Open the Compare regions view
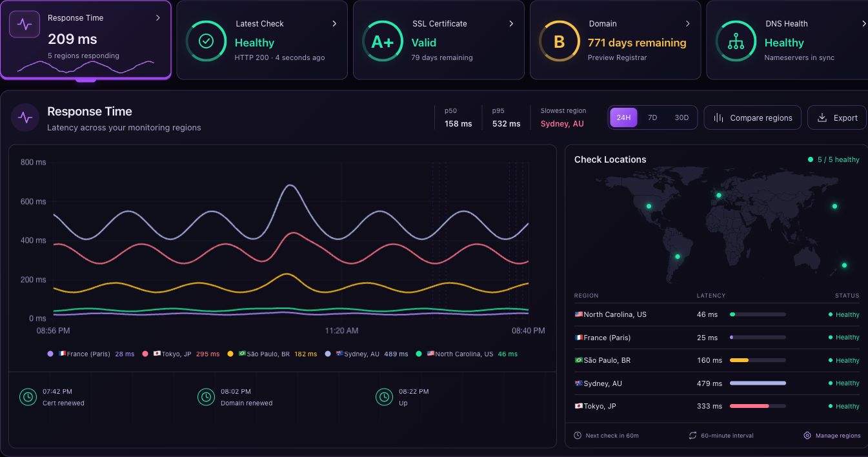Viewport: 868px width, 457px height. click(752, 117)
